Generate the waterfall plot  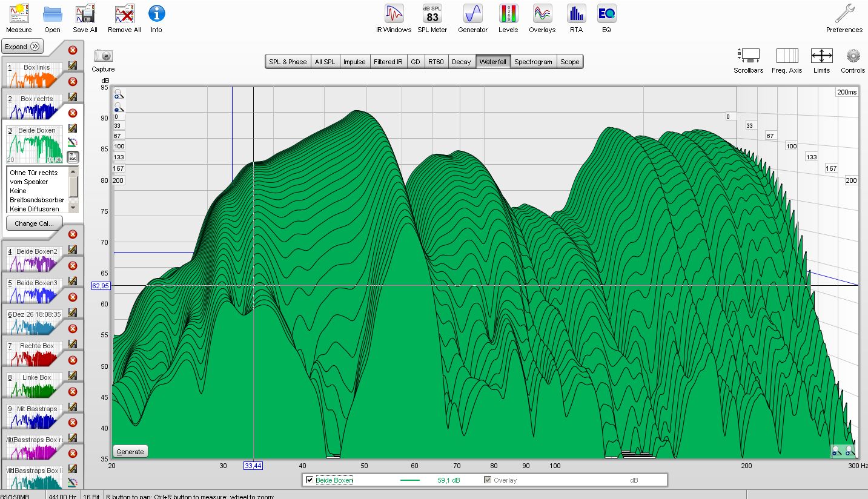(x=130, y=452)
